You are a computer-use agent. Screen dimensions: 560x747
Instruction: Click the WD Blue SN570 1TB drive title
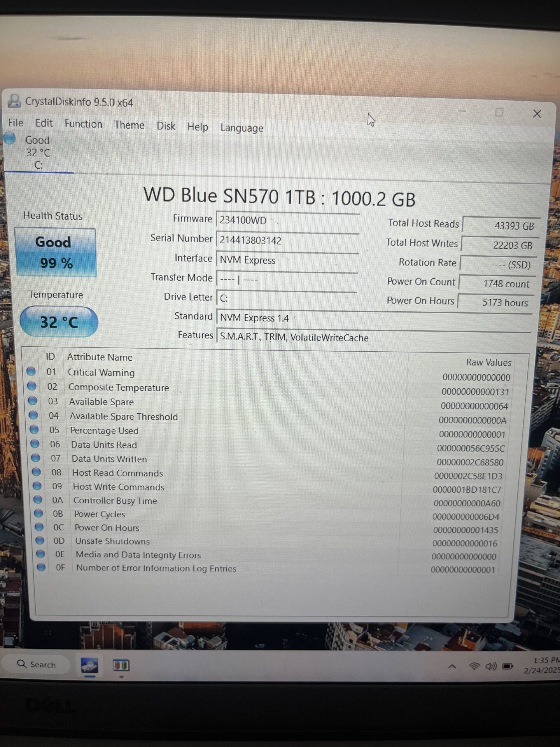tap(279, 197)
